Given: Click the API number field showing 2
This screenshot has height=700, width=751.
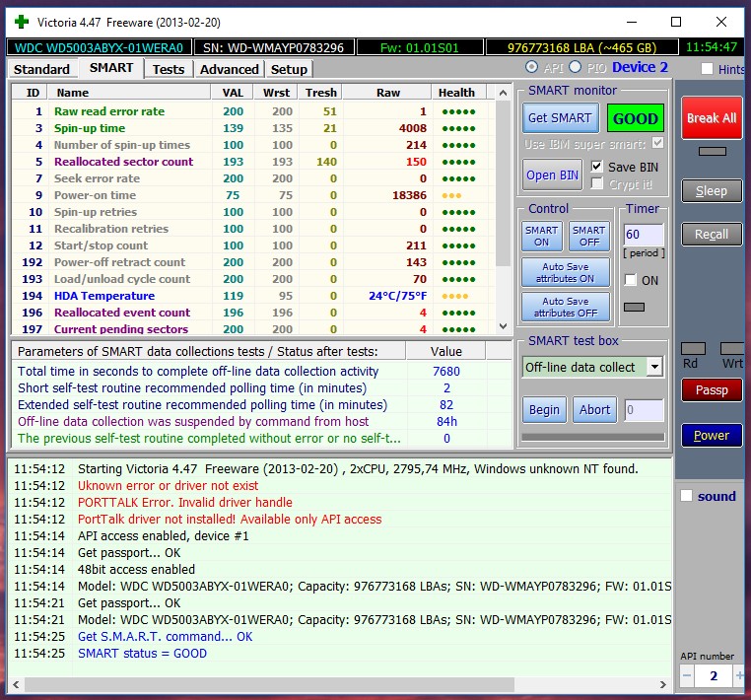Looking at the screenshot, I should click(713, 676).
